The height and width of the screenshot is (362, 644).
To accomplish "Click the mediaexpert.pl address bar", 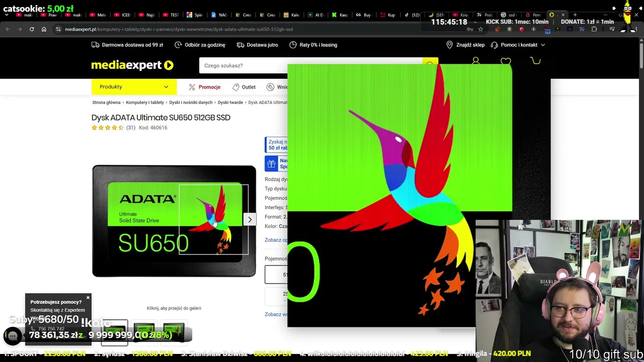I will pyautogui.click(x=179, y=29).
